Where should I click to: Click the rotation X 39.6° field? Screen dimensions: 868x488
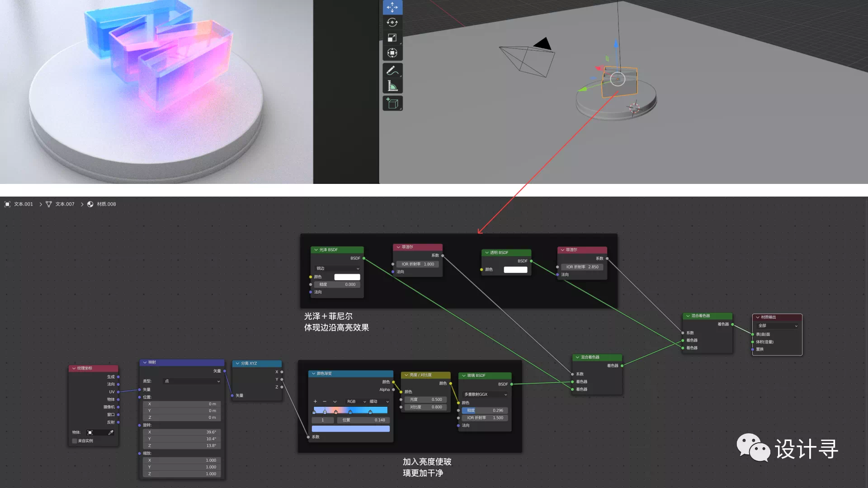pyautogui.click(x=182, y=432)
